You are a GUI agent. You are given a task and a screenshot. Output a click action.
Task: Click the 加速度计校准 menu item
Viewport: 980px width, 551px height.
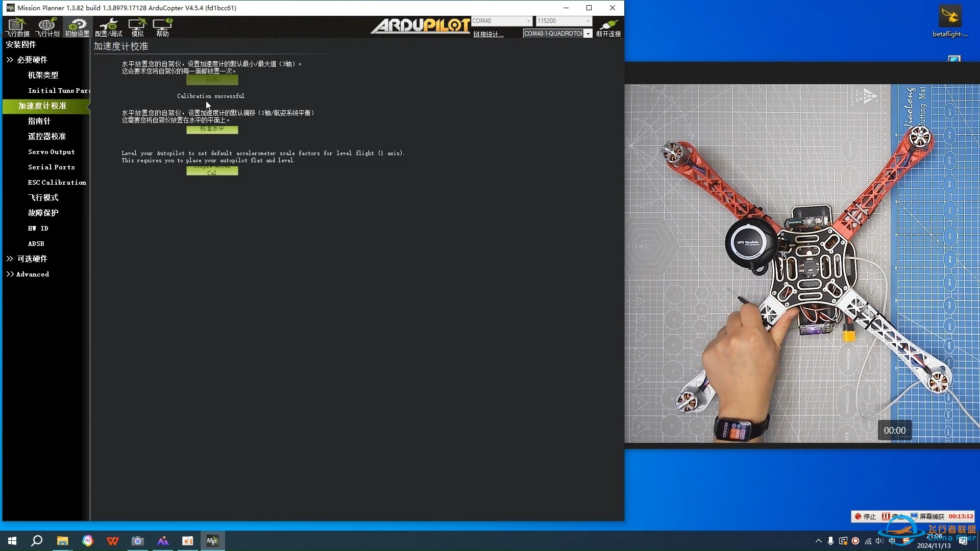pyautogui.click(x=42, y=106)
